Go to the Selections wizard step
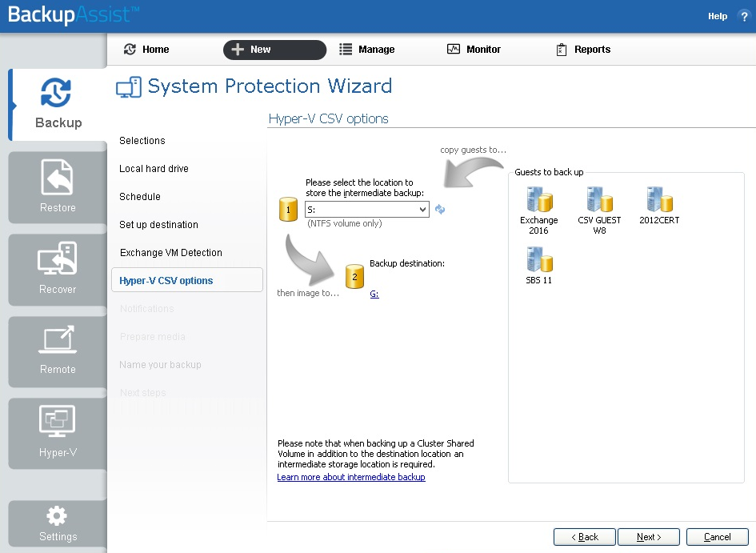The height and width of the screenshot is (553, 756). coord(142,140)
